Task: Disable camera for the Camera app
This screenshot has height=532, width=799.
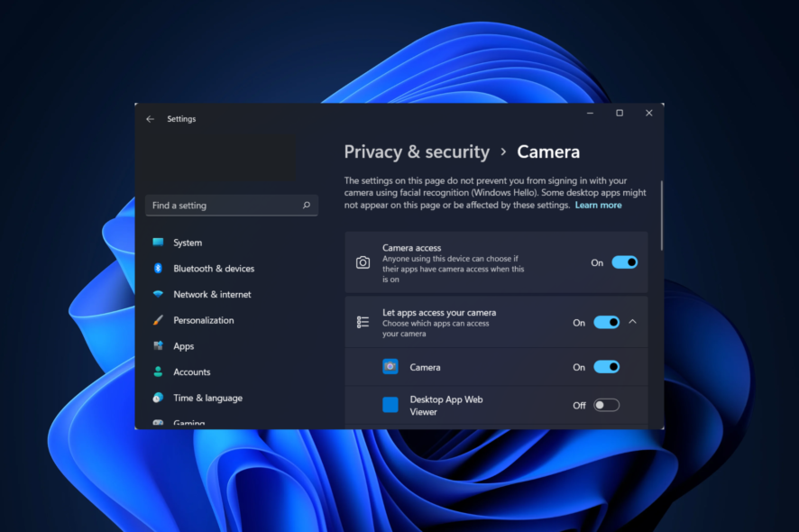Action: pyautogui.click(x=606, y=367)
